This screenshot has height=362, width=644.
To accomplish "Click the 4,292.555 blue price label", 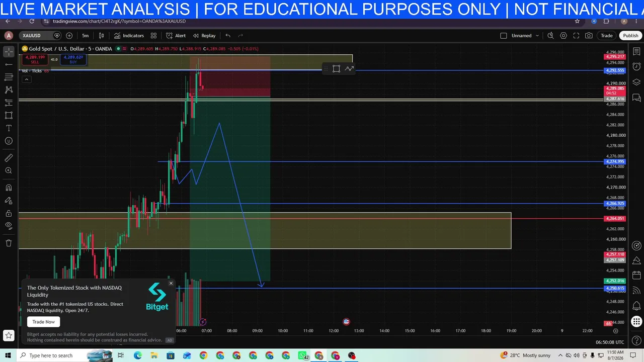I will (614, 70).
